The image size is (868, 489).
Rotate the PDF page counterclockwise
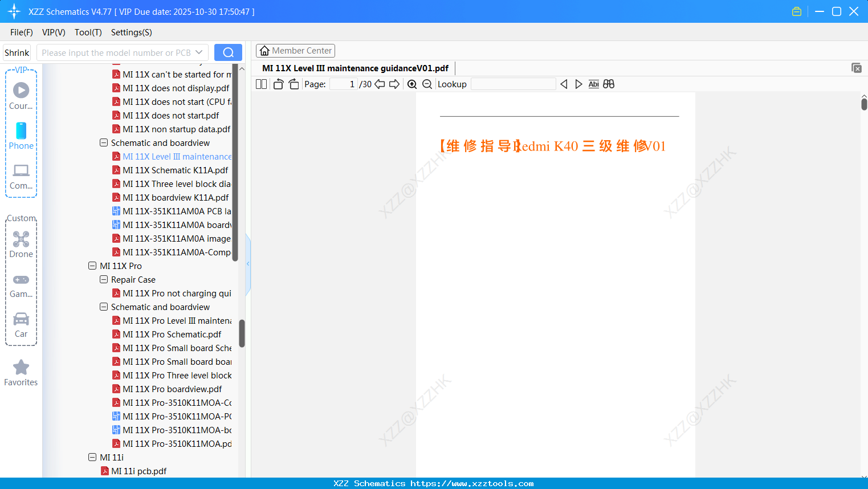[278, 84]
